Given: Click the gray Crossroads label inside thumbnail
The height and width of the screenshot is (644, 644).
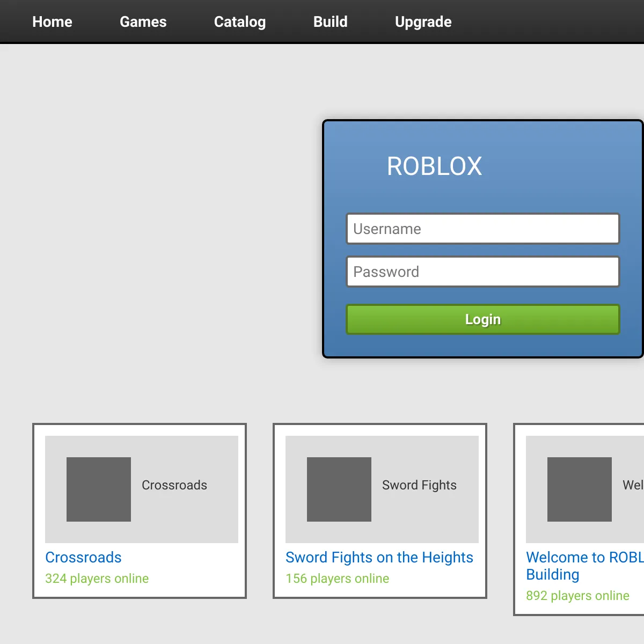Looking at the screenshot, I should [174, 485].
